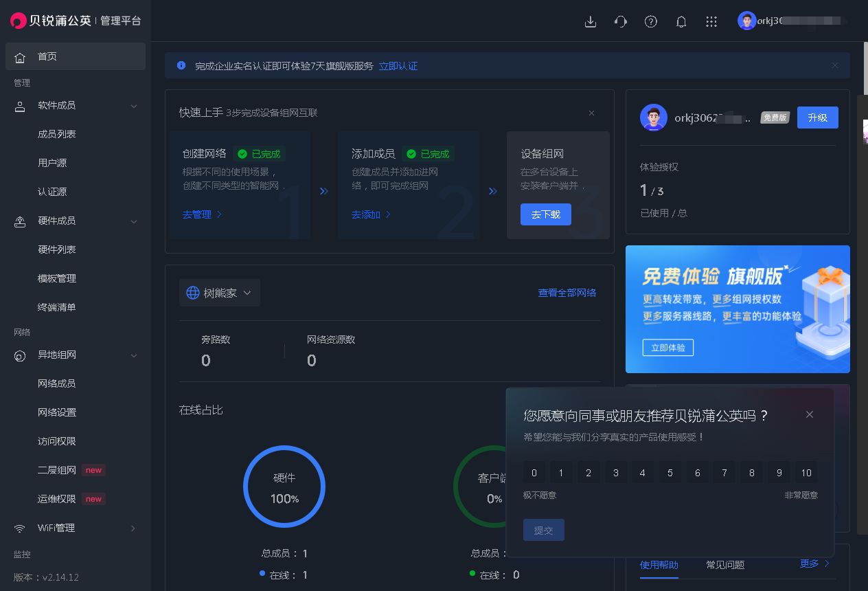Open 用户源 in the sidebar
Screen dimensions: 868x591
coord(52,163)
